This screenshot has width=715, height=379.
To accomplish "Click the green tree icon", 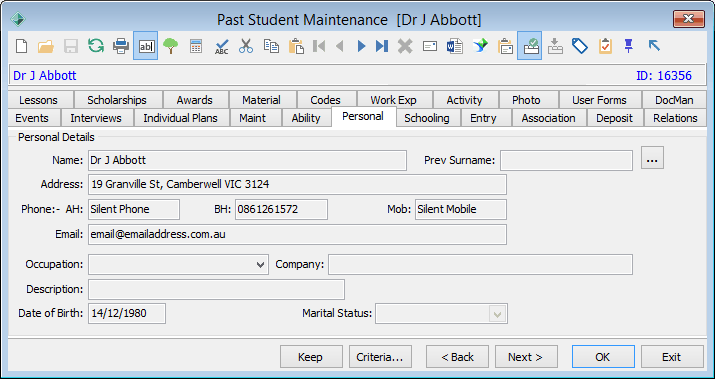I will (x=171, y=46).
